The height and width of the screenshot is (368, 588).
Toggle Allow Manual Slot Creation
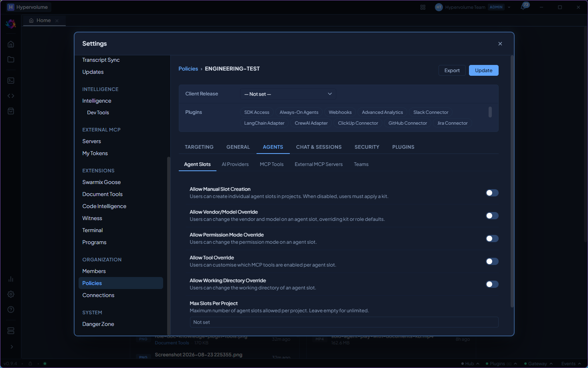492,193
